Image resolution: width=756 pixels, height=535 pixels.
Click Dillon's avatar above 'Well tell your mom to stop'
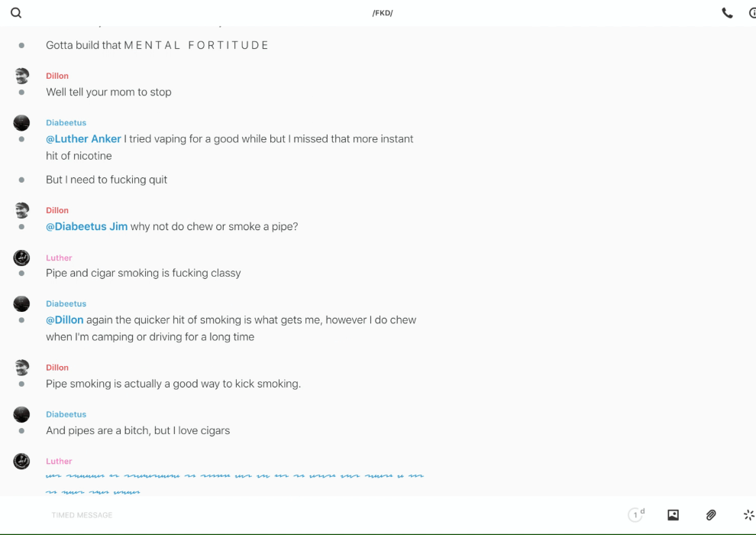(21, 76)
